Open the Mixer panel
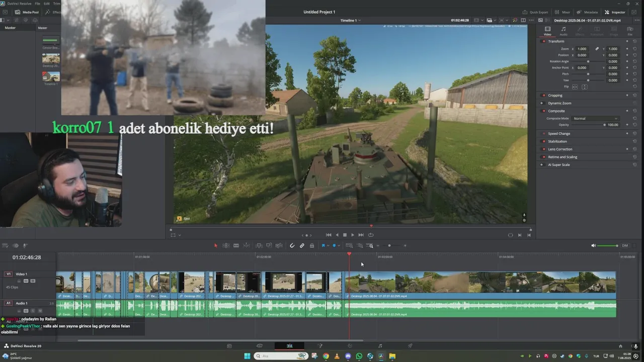Screen dimensions: 644x362 (562, 12)
